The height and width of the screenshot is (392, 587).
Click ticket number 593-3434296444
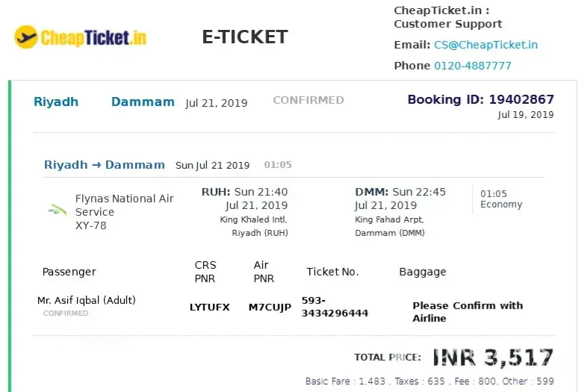[x=335, y=307]
